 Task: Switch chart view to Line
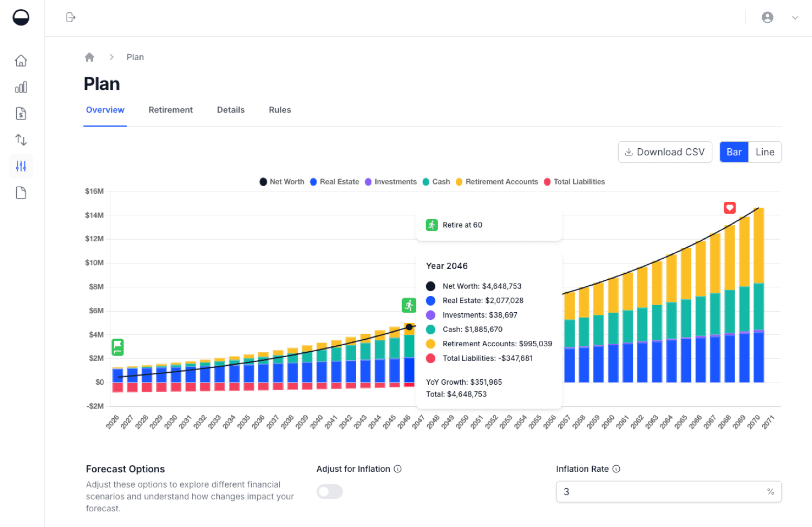pos(765,152)
